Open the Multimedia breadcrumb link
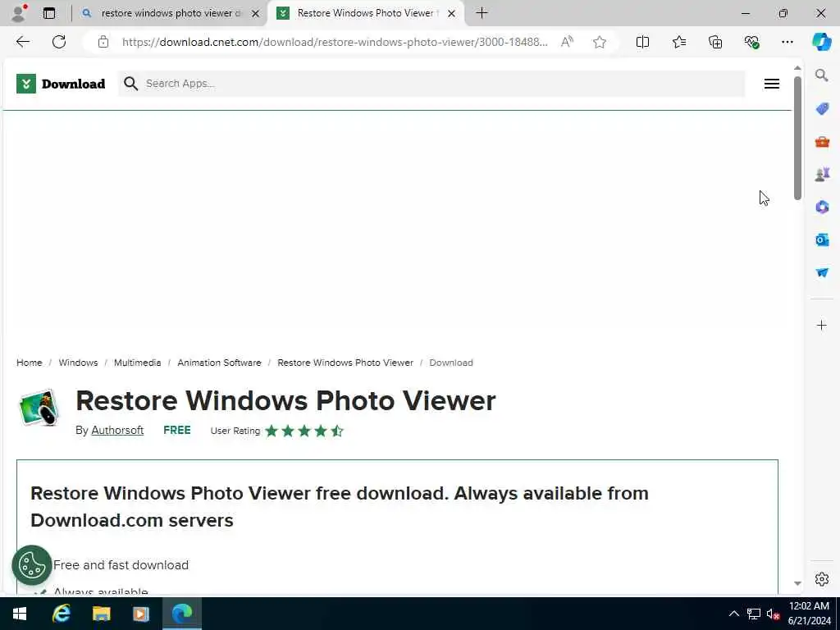This screenshot has width=840, height=630. (x=137, y=363)
